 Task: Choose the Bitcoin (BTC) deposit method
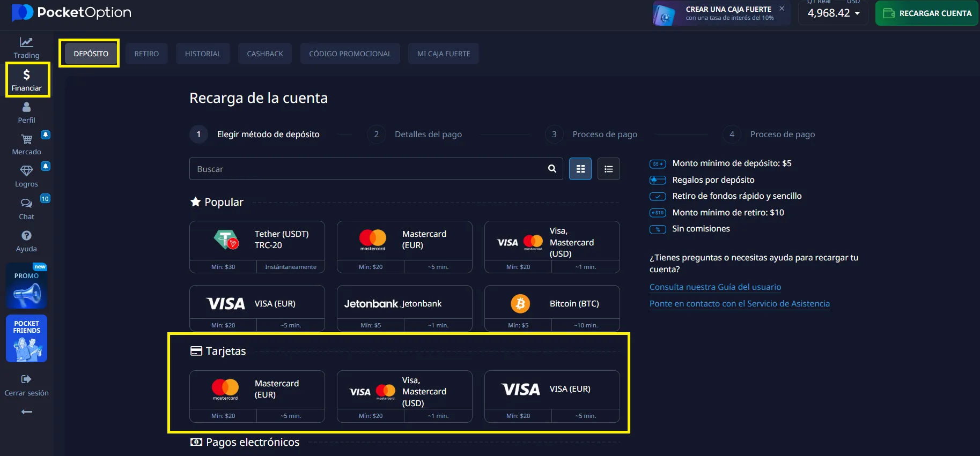552,308
